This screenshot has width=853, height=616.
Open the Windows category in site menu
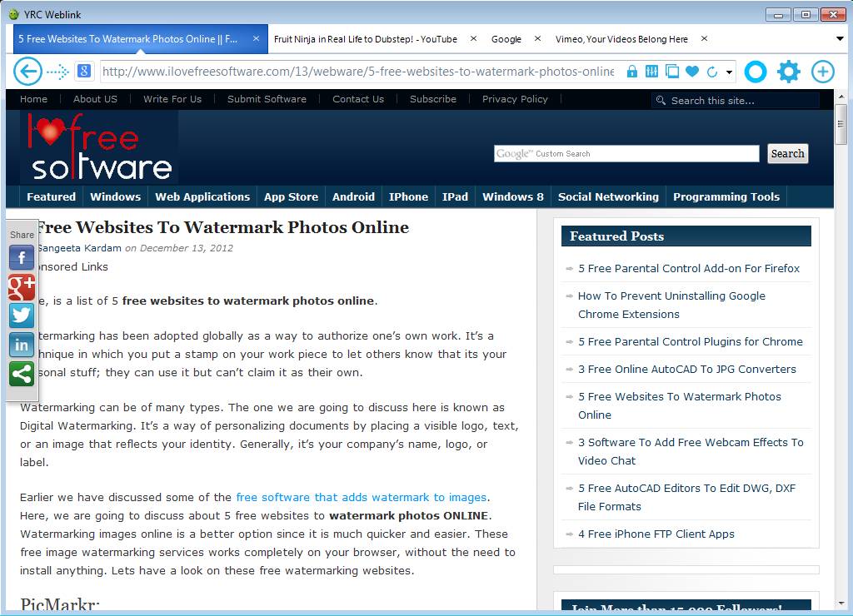coord(115,196)
